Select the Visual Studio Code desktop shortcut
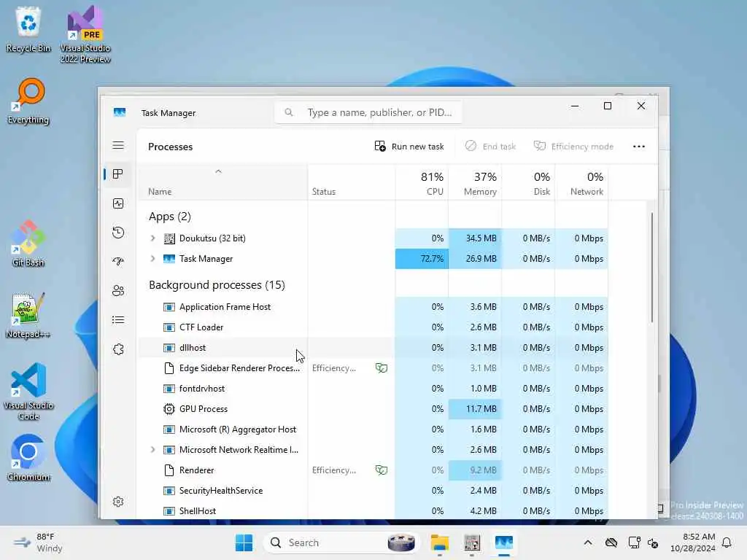The height and width of the screenshot is (560, 747). (28, 392)
